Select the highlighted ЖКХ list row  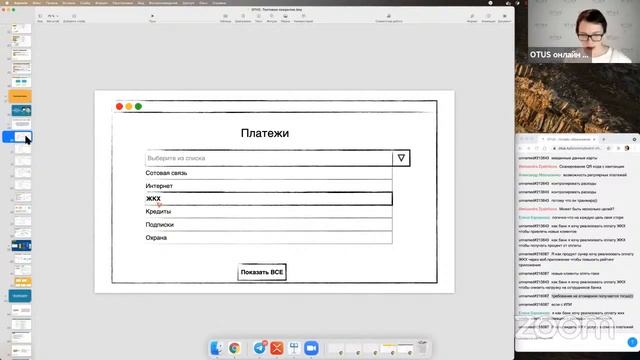(269, 199)
